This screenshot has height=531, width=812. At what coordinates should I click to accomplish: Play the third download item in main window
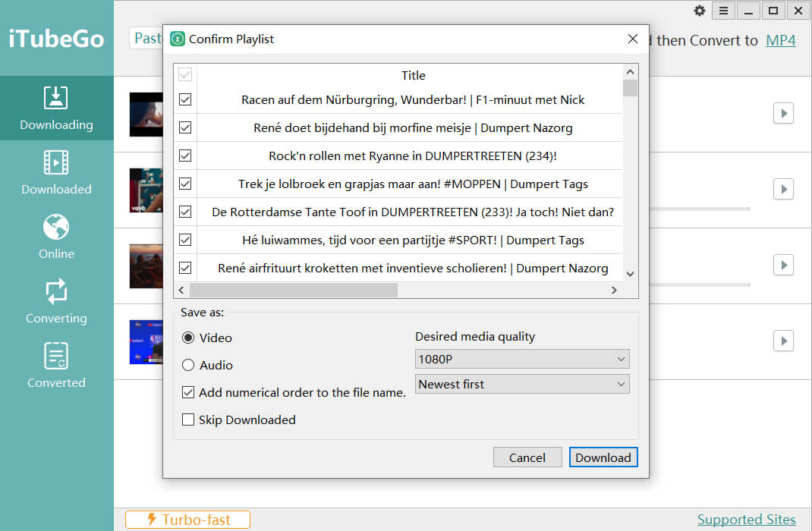[x=783, y=265]
